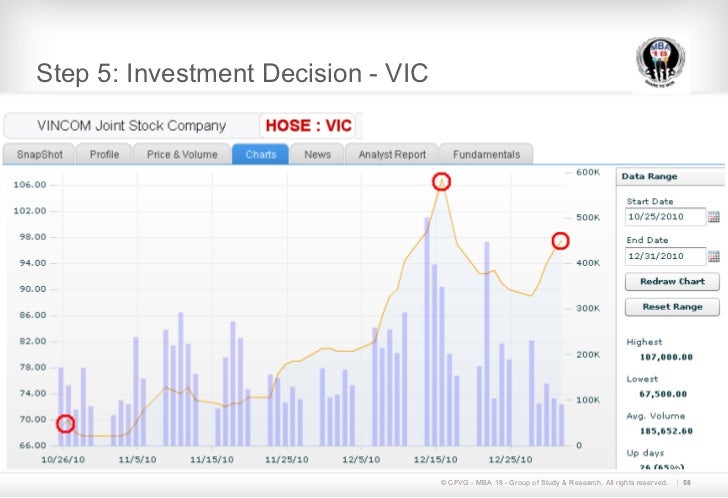Click the MBA 18 logo

663,61
